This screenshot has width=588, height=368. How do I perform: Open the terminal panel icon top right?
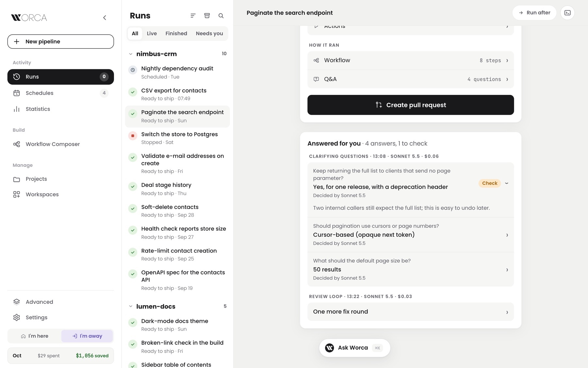pyautogui.click(x=567, y=13)
